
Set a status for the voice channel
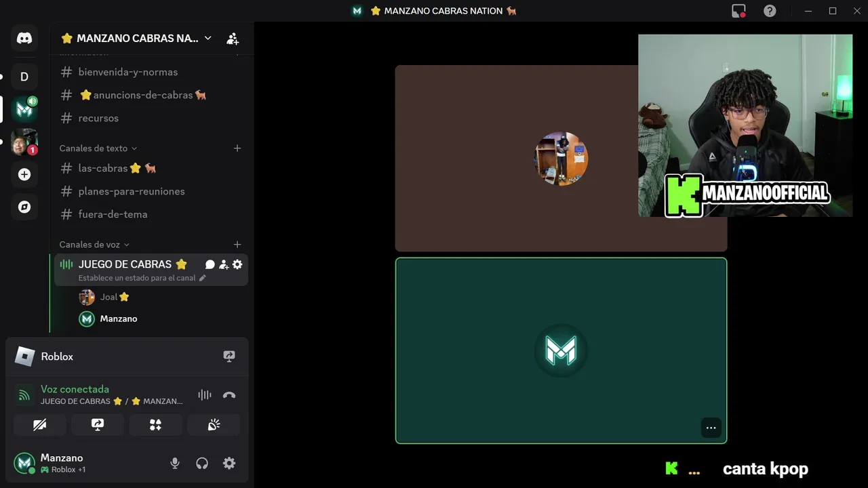click(142, 278)
